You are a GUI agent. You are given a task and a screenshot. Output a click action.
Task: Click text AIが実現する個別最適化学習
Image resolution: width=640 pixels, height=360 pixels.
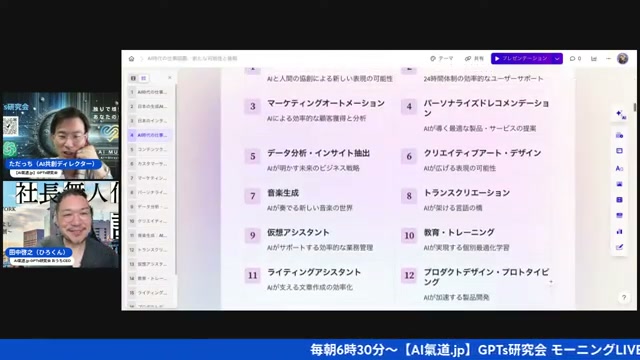(466, 248)
